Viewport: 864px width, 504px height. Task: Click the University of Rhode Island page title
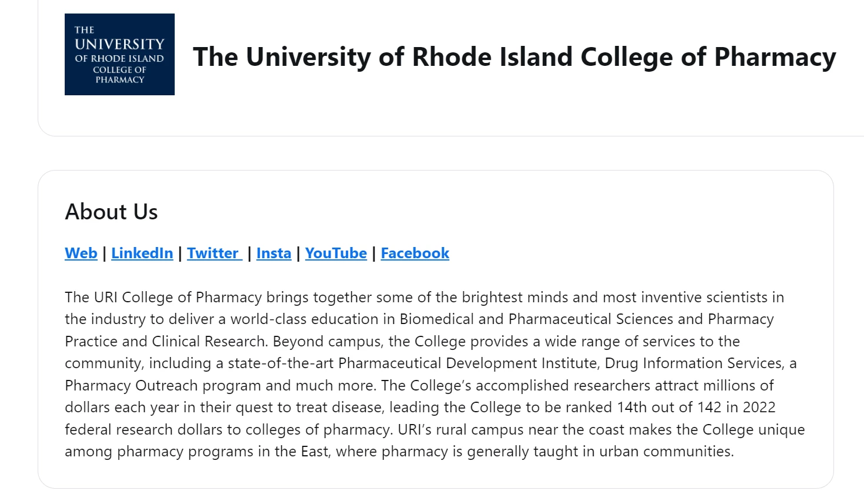point(515,57)
